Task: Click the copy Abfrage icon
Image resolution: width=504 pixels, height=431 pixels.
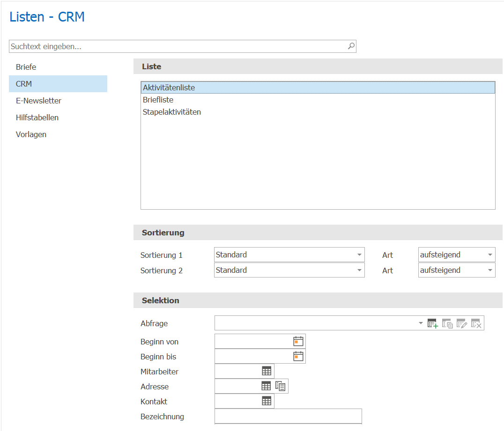Action: (x=447, y=323)
